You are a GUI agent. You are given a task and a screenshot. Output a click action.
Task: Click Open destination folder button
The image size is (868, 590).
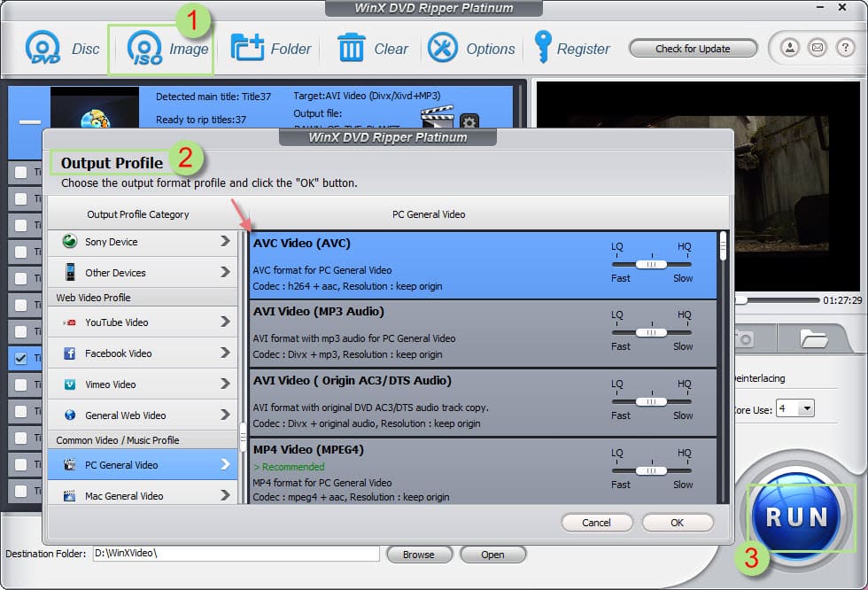(492, 554)
